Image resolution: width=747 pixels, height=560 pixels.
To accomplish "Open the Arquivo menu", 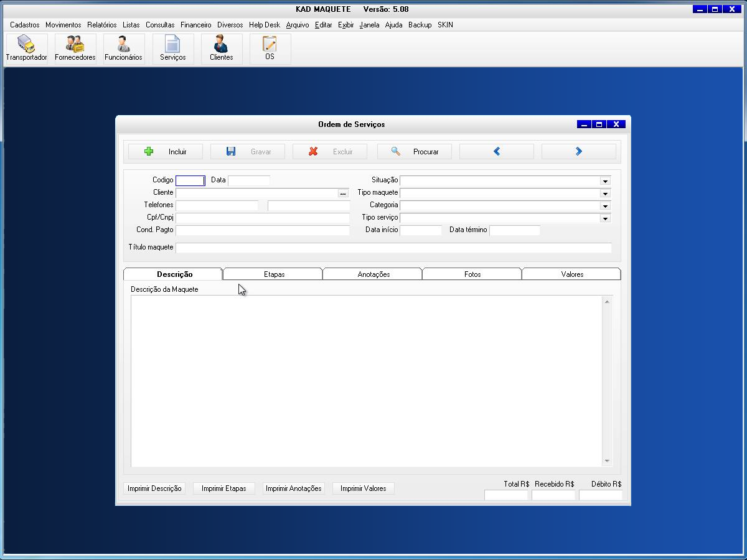I will click(x=298, y=25).
